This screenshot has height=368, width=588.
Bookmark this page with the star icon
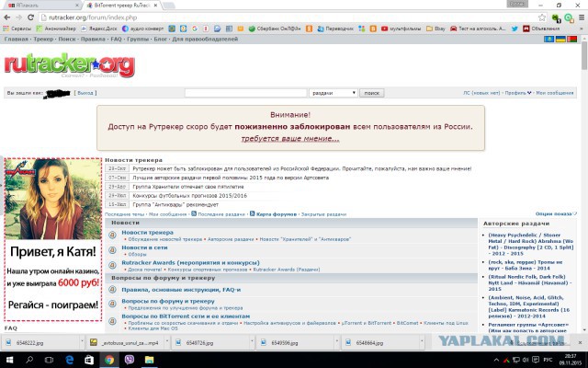pyautogui.click(x=542, y=17)
